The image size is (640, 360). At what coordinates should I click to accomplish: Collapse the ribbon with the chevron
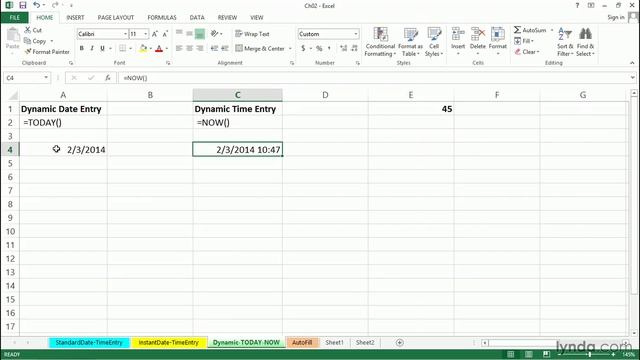632,63
